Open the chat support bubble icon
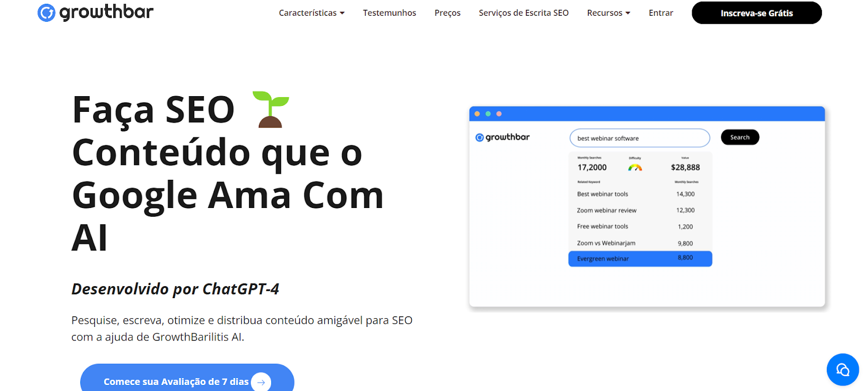 coord(843,370)
